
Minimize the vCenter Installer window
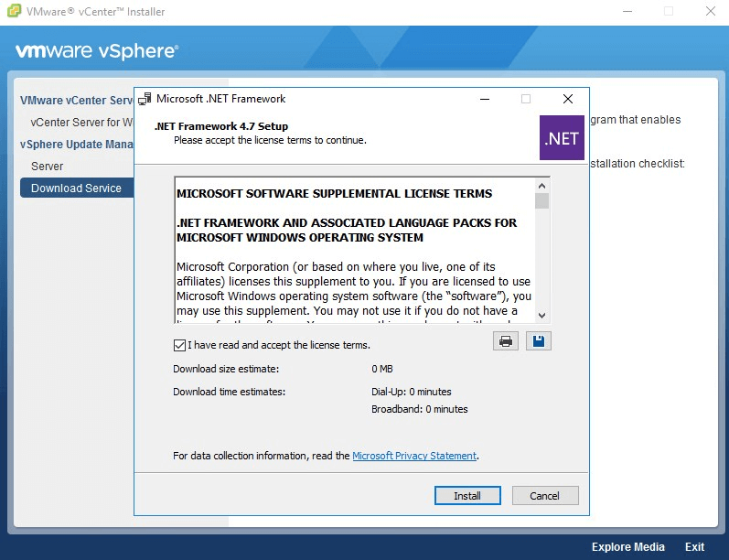point(627,11)
